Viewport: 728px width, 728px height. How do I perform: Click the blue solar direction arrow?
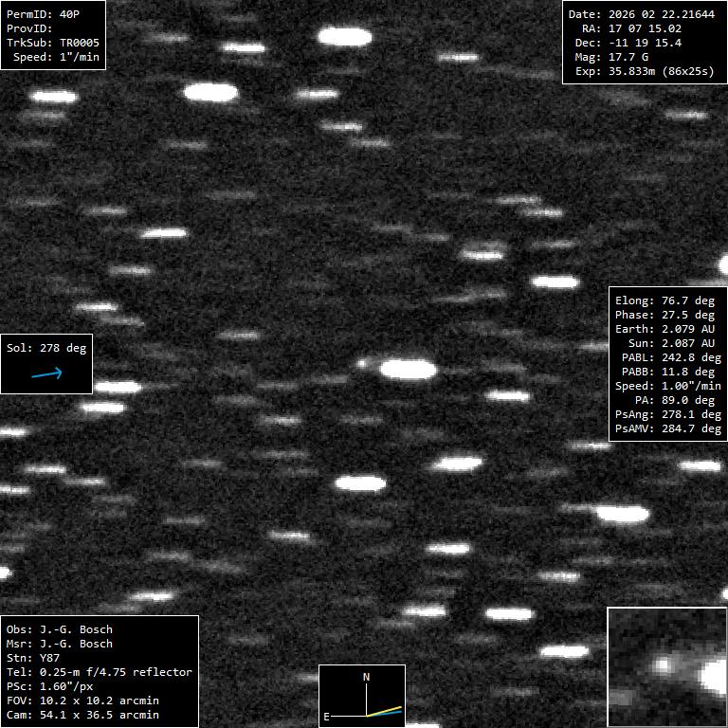tap(46, 373)
